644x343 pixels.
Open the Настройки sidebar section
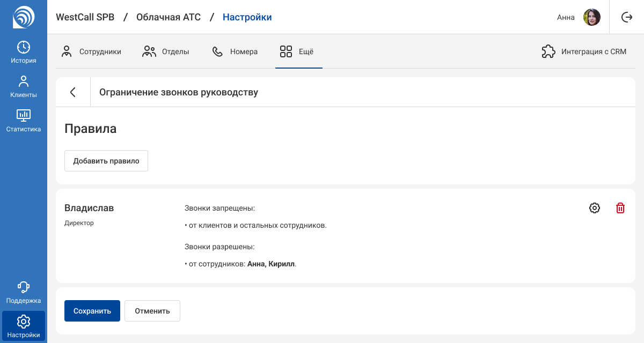24,327
